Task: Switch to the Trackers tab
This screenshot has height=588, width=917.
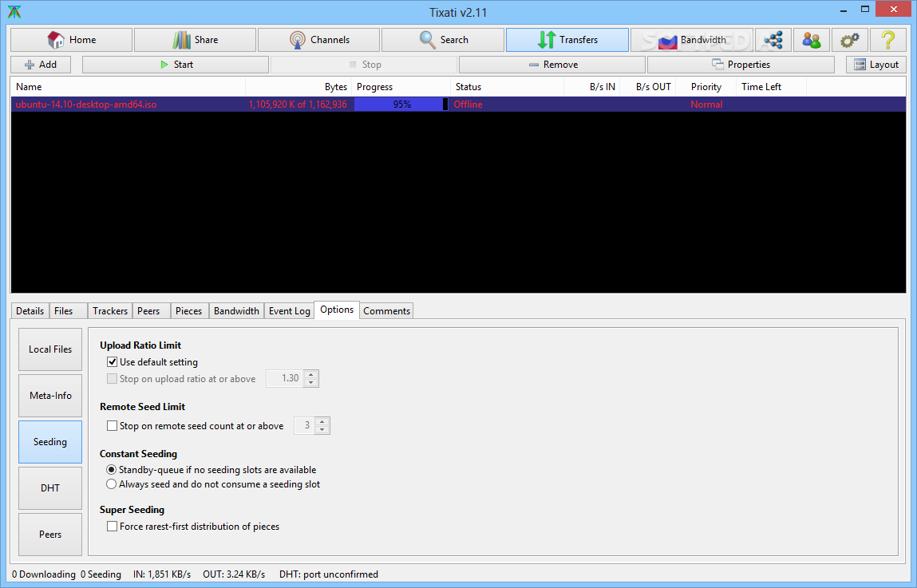Action: pyautogui.click(x=110, y=310)
